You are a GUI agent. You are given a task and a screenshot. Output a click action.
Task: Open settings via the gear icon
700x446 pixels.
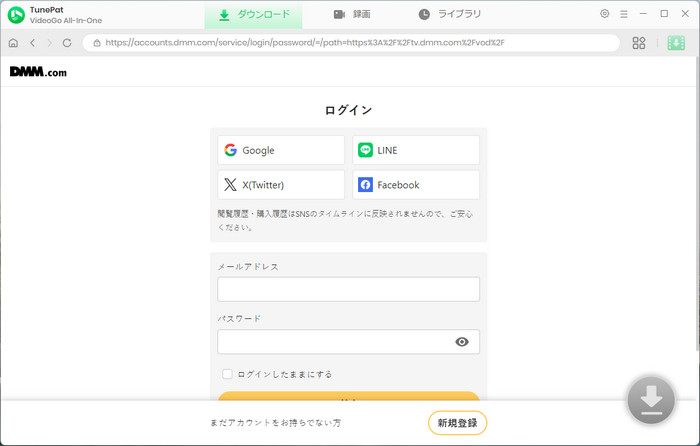[604, 14]
